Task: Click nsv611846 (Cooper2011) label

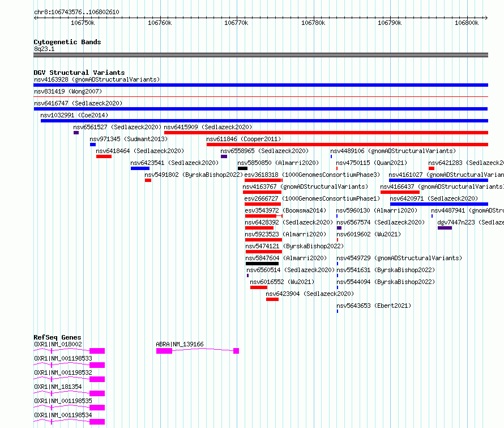Action: pos(244,139)
